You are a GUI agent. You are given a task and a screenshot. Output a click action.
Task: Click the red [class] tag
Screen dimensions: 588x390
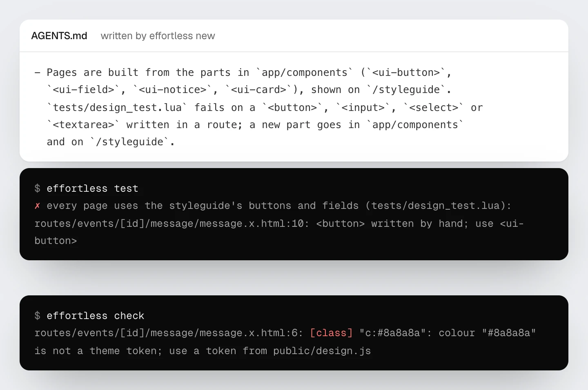(x=331, y=333)
